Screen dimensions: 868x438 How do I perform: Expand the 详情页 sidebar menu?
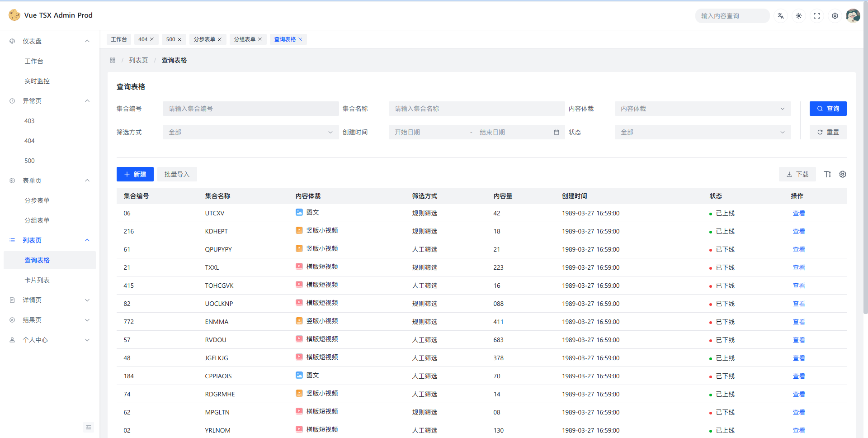pyautogui.click(x=50, y=300)
